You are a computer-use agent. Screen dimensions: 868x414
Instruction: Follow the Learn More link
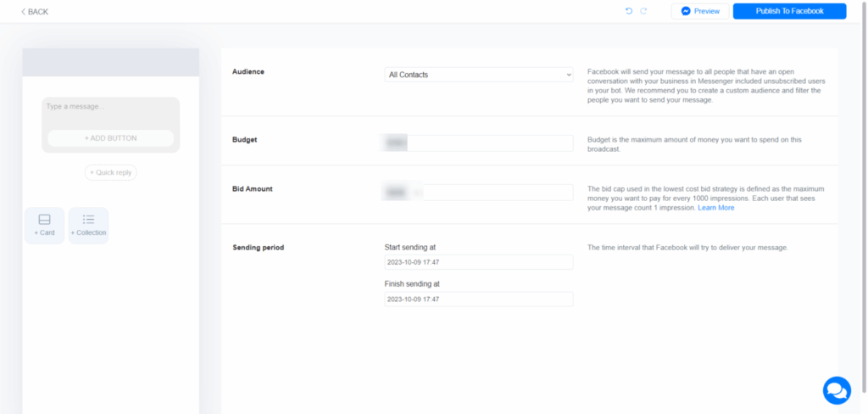(x=716, y=208)
